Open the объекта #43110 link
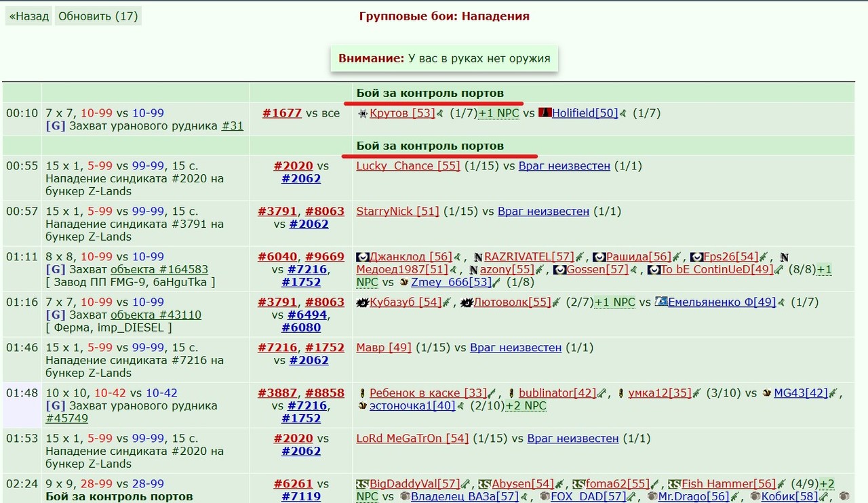This screenshot has width=868, height=503. coord(156,315)
